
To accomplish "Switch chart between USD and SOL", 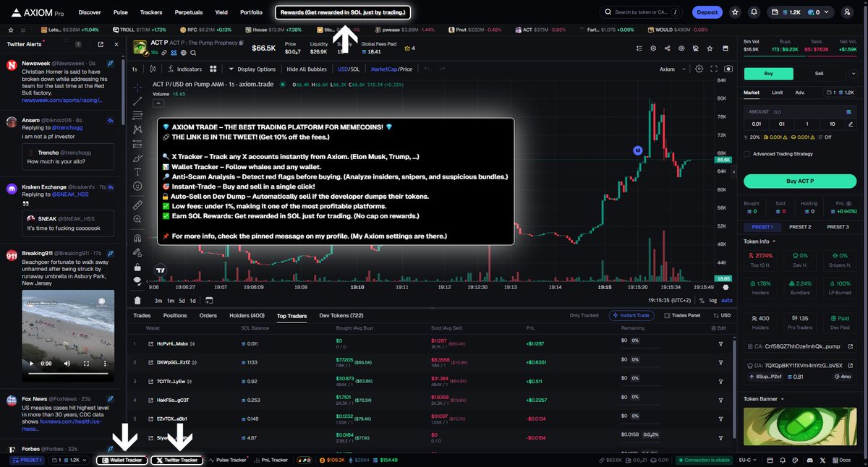I will tap(349, 69).
